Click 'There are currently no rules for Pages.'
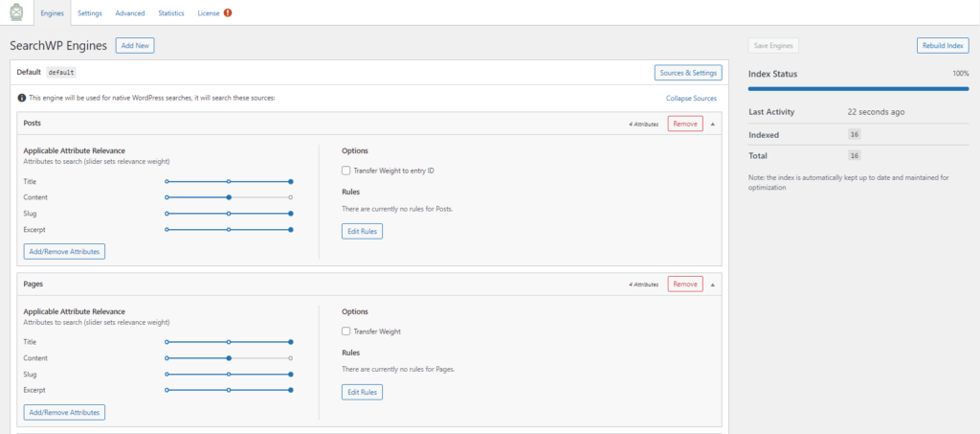The height and width of the screenshot is (434, 980). point(398,369)
